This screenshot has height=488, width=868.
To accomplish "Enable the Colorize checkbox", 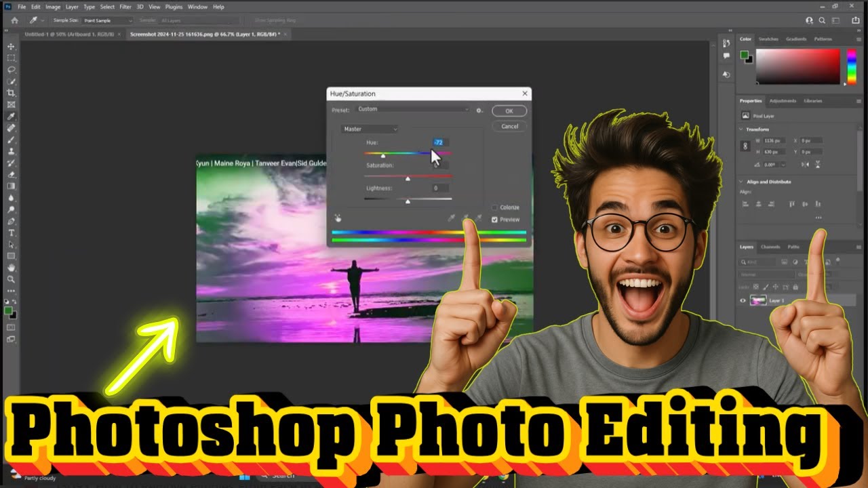I will 495,207.
